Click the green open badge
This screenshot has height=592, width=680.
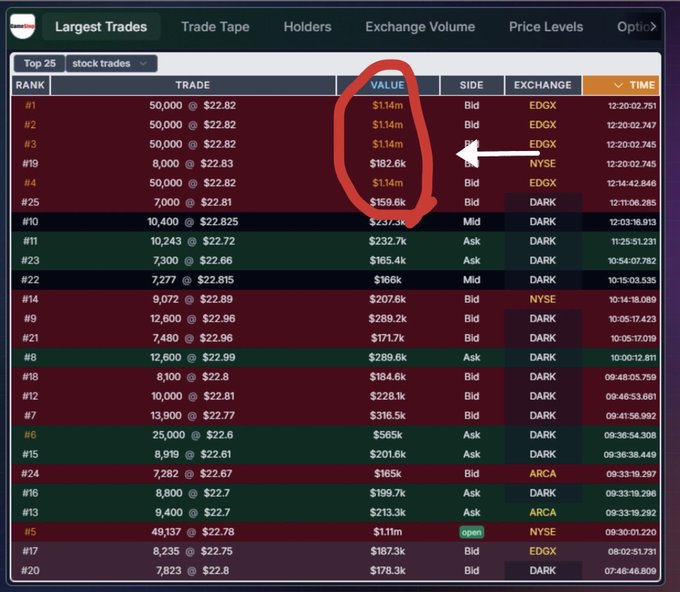coord(471,532)
